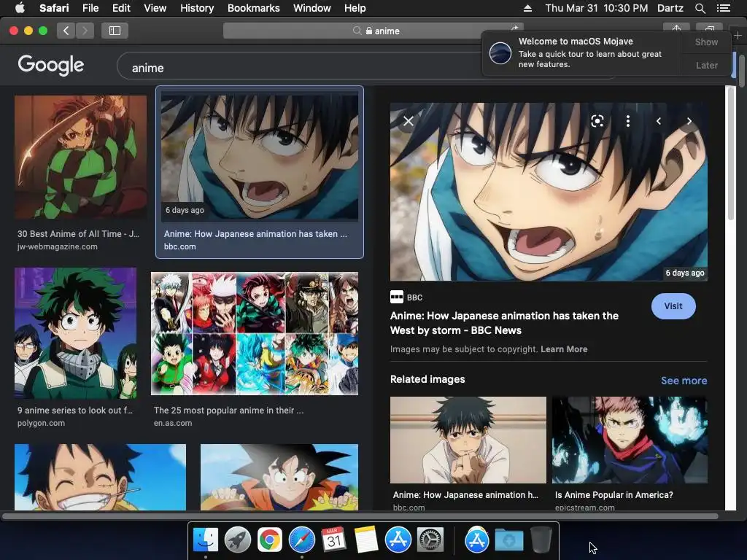Click the horizontal scrollbar at window bottom
The height and width of the screenshot is (560, 747).
point(360,516)
